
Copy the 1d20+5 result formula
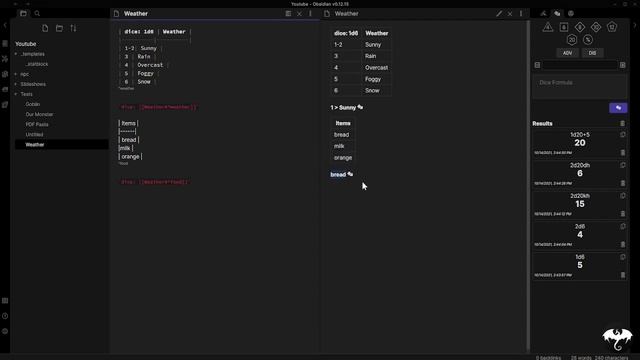click(622, 134)
